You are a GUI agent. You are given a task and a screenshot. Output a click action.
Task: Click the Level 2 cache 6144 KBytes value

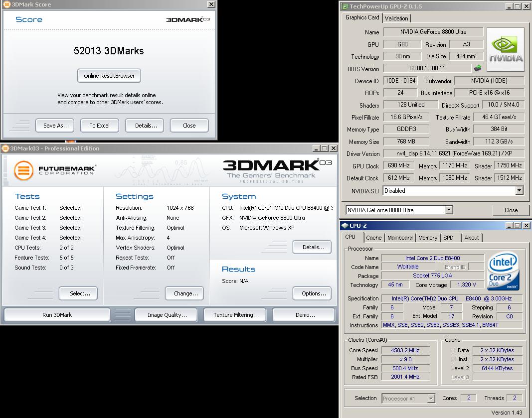498,368
